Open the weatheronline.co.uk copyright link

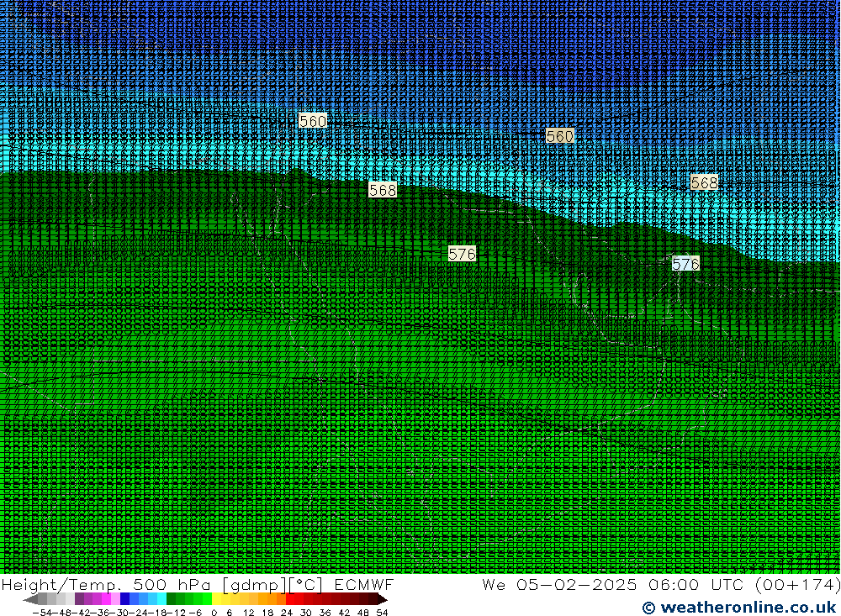pyautogui.click(x=739, y=607)
